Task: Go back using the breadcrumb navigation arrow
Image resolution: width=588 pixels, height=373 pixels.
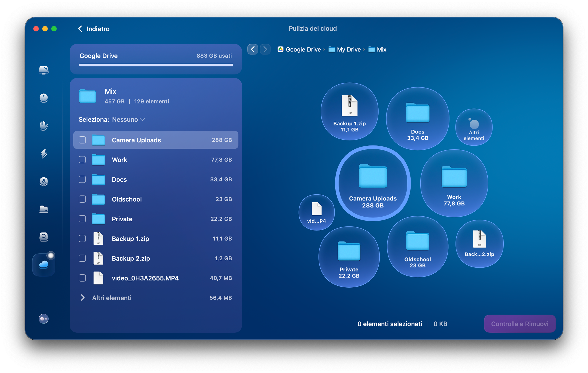Action: point(253,49)
